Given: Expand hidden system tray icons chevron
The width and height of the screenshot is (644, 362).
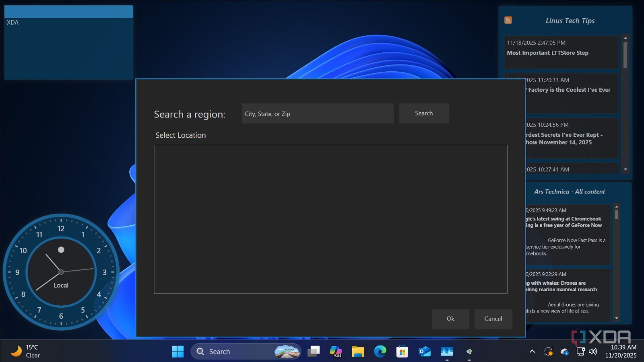Looking at the screenshot, I should pyautogui.click(x=532, y=351).
